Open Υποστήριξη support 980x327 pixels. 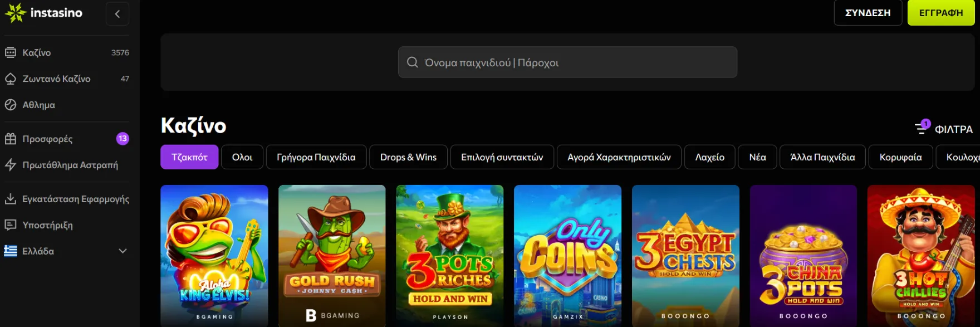coord(67,225)
